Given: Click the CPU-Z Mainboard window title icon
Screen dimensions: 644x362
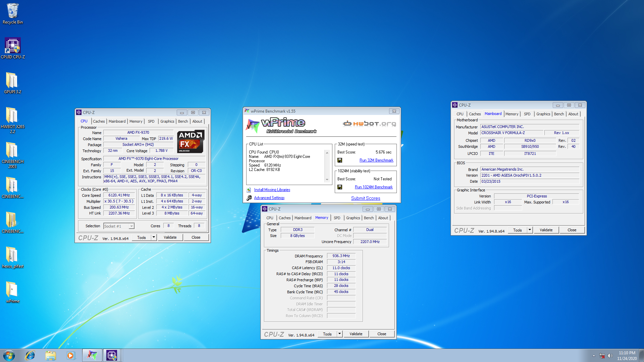Looking at the screenshot, I should (455, 105).
